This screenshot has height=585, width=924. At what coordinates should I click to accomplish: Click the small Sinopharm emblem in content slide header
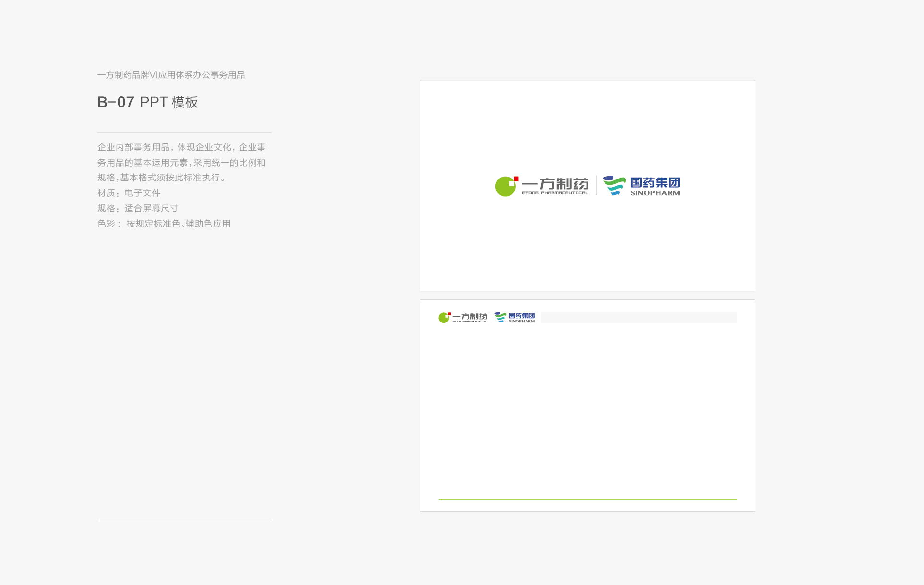point(500,317)
